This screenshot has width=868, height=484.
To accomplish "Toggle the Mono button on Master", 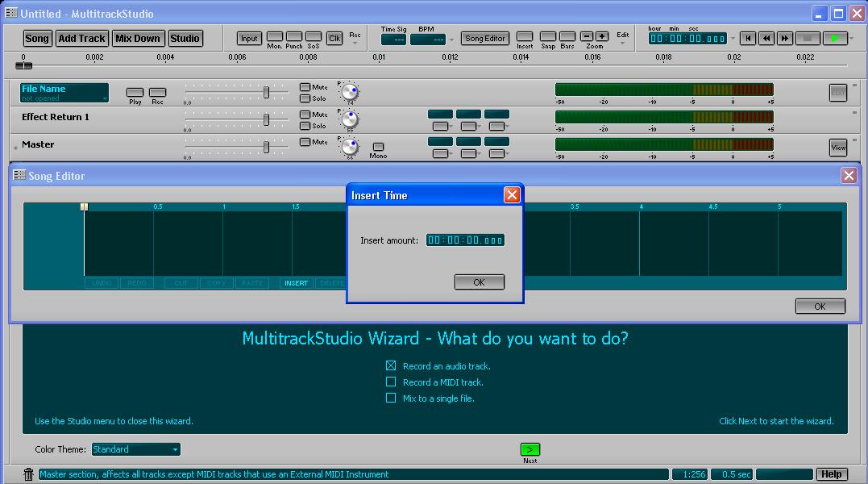I will (x=378, y=147).
